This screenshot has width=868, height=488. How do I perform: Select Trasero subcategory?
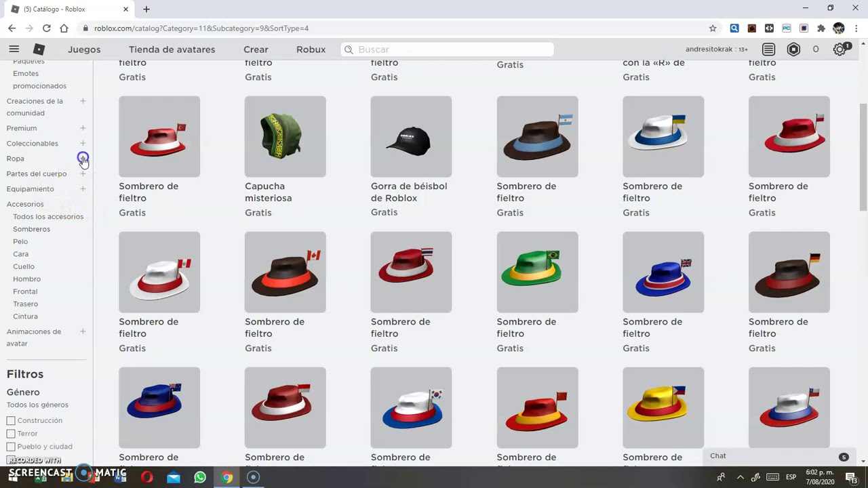click(25, 304)
